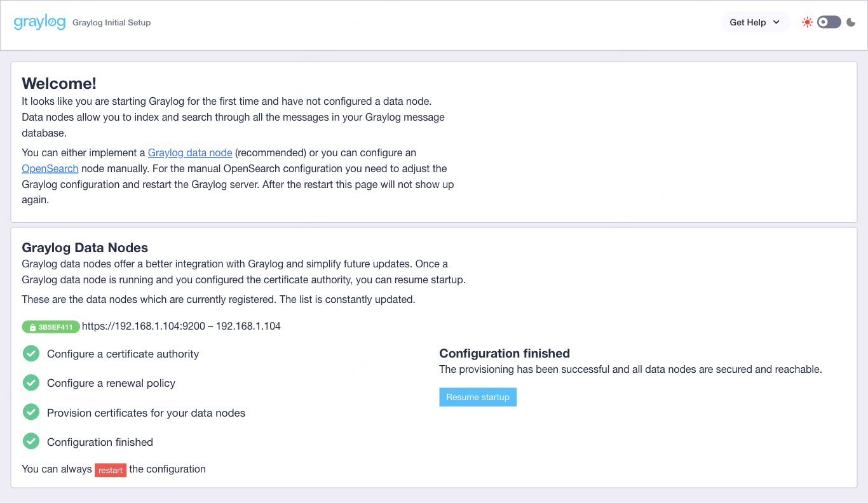Click the green 3B5EF411 node badge

point(51,326)
